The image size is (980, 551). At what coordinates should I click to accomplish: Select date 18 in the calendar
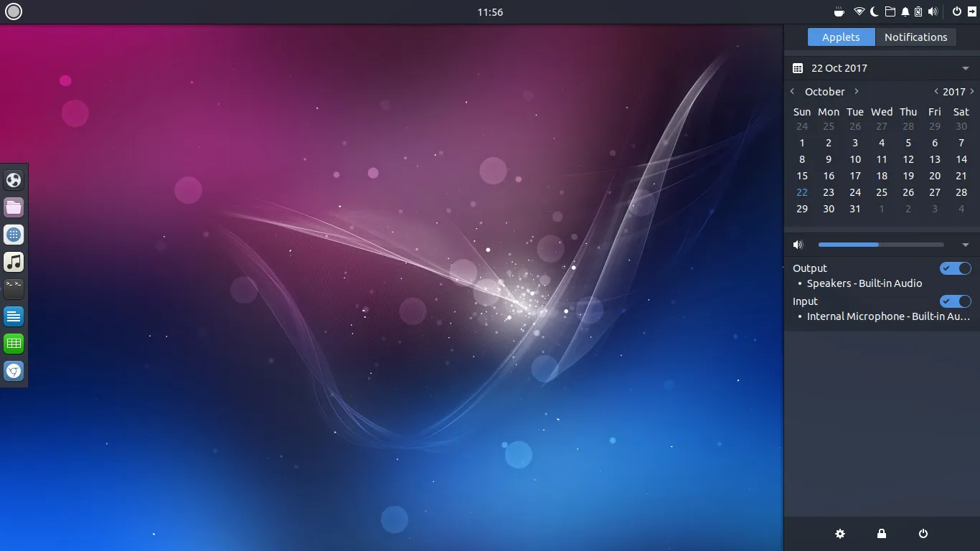(x=882, y=176)
